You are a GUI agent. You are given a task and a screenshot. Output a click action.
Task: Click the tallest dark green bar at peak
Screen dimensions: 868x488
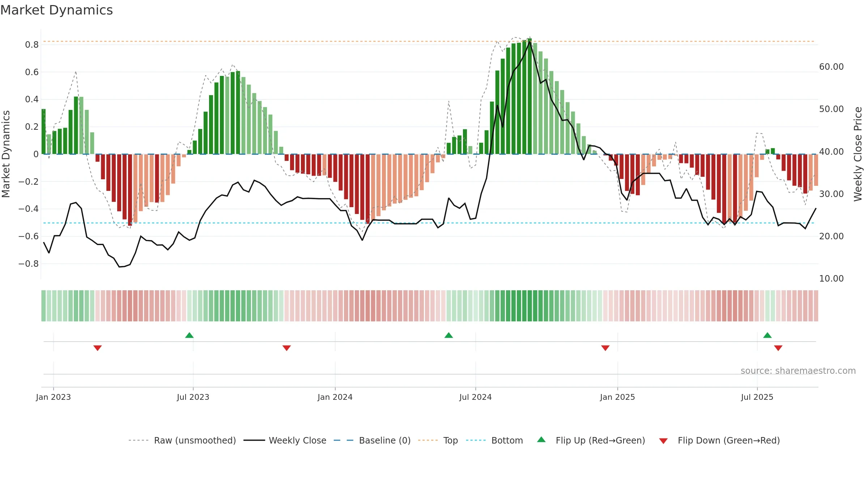[529, 96]
